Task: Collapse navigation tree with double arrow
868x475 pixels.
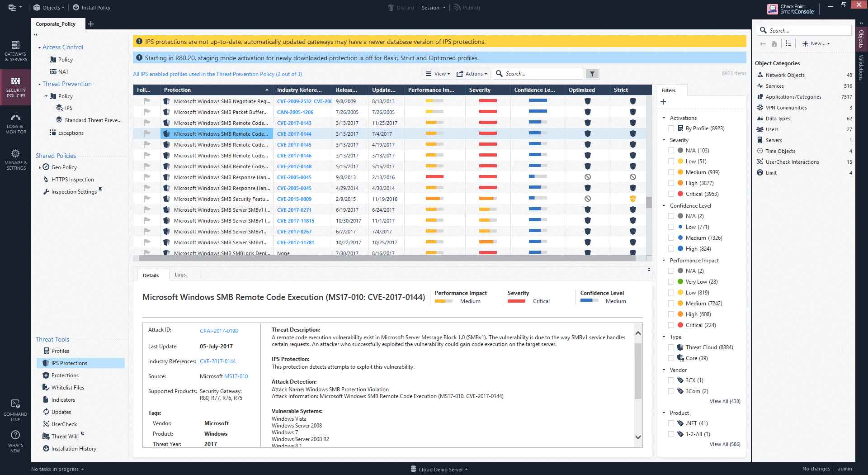Action: pos(36,35)
